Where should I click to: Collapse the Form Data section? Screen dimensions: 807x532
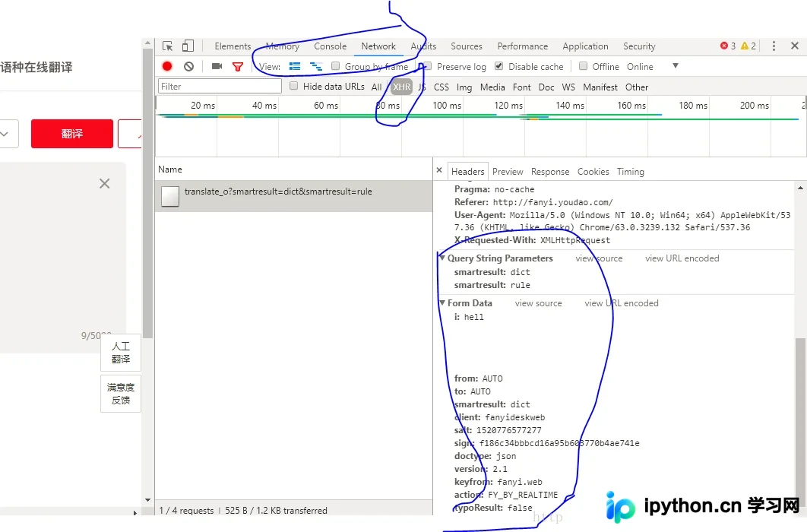coord(442,302)
